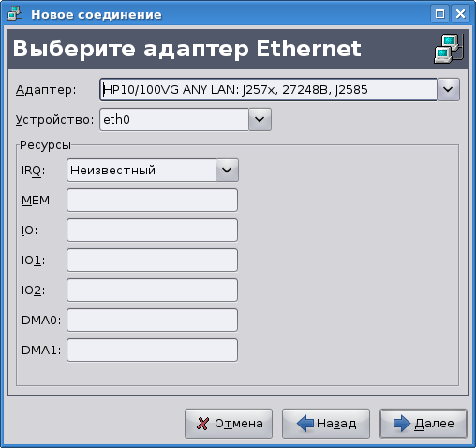Click the Адаптер text field with HP10/100VG
The width and height of the screenshot is (476, 448).
click(x=268, y=90)
